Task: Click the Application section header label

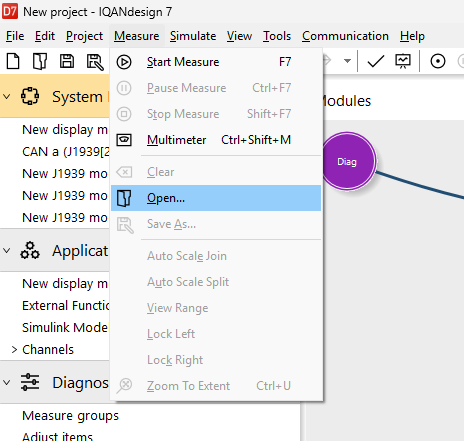Action: click(x=80, y=251)
